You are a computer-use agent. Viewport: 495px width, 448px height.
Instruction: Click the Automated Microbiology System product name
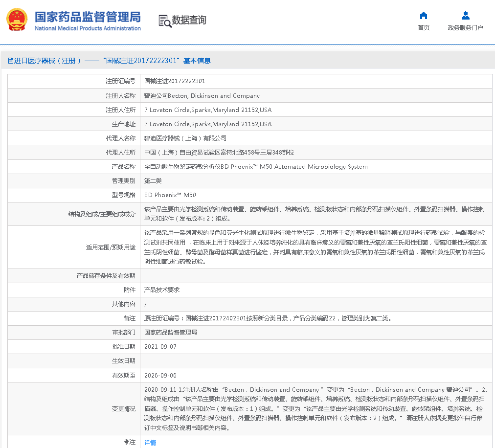pos(256,167)
